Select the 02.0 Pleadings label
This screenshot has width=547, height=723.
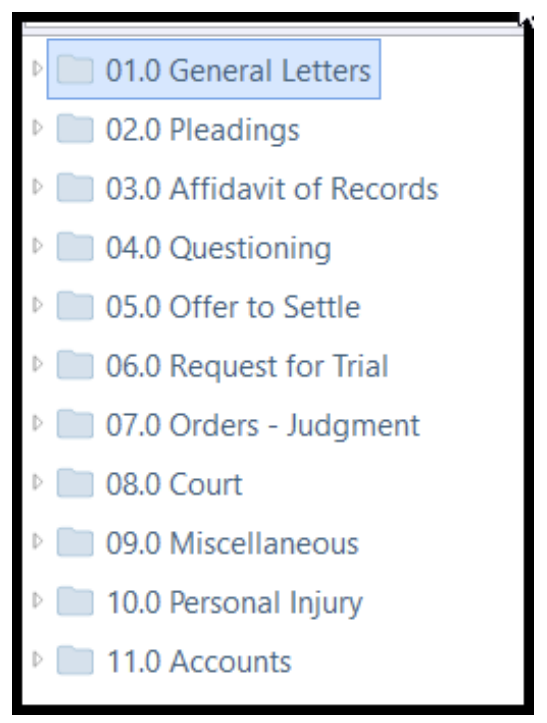203,130
